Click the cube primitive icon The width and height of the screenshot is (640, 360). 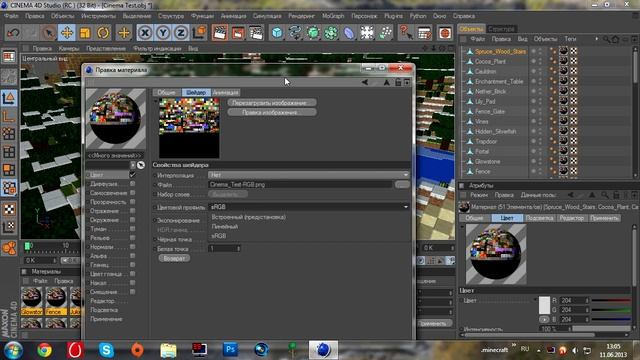pos(277,33)
